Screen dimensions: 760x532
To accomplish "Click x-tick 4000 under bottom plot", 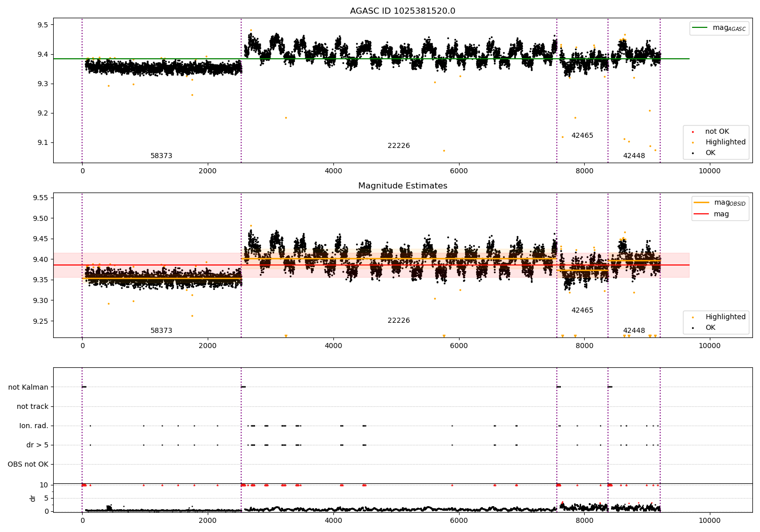I will click(333, 521).
